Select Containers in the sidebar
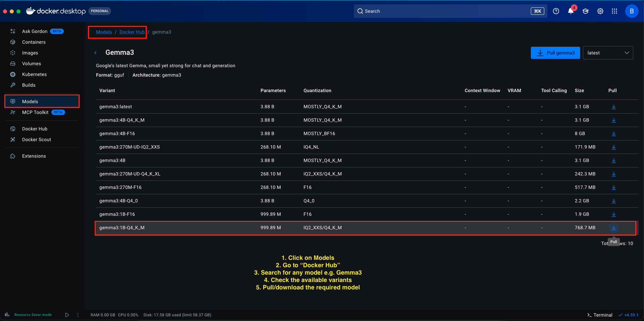Screen dimensions: 644x321 pos(34,42)
